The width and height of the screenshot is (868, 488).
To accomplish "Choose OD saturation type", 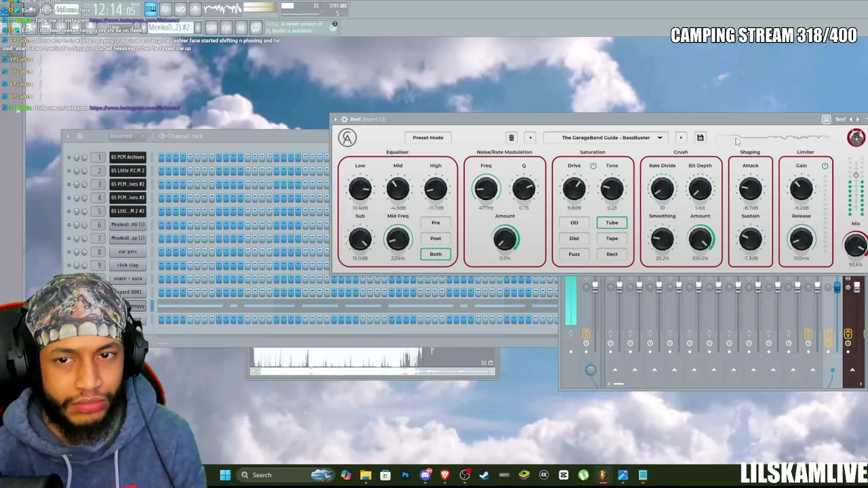I will (x=574, y=222).
